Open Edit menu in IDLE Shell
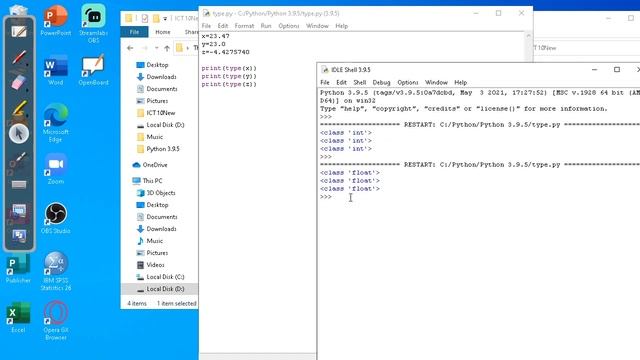Screen dimensions: 640x360 (341, 82)
